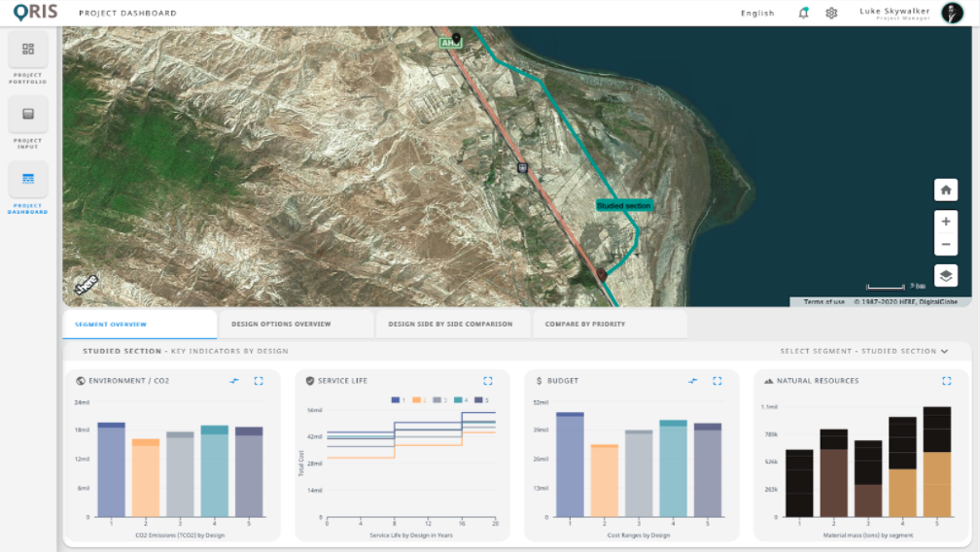The width and height of the screenshot is (980, 552).
Task: Reset map view with home button
Action: coord(946,190)
